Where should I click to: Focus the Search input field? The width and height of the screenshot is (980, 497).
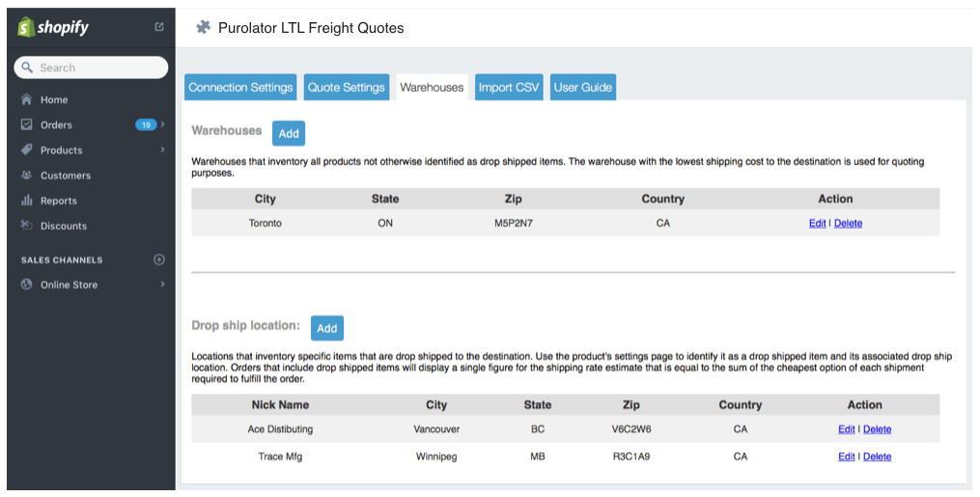[92, 68]
